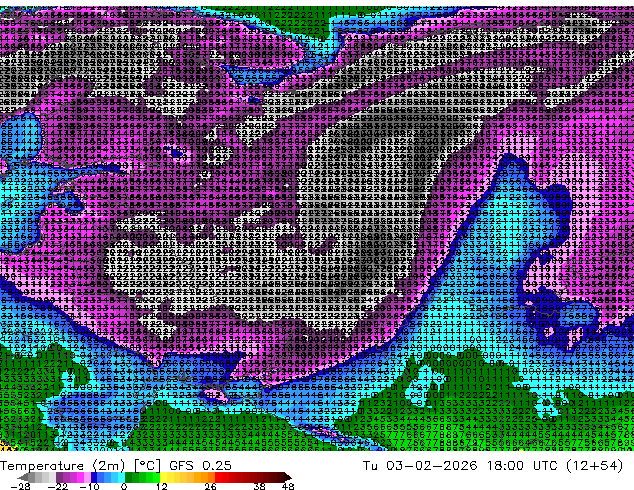Click the "GFS 0.25" model label
Screen dimensions: 634x490
point(200,466)
